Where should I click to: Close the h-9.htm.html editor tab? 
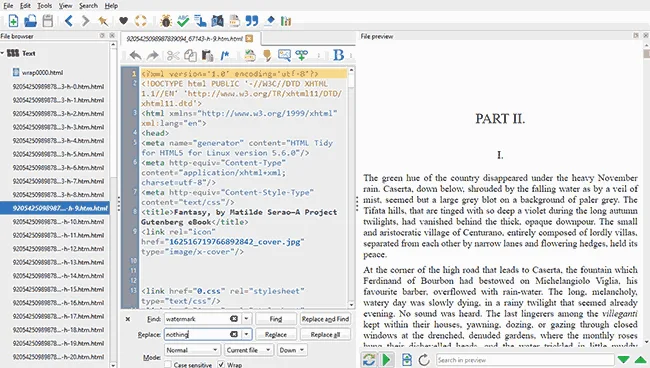249,39
